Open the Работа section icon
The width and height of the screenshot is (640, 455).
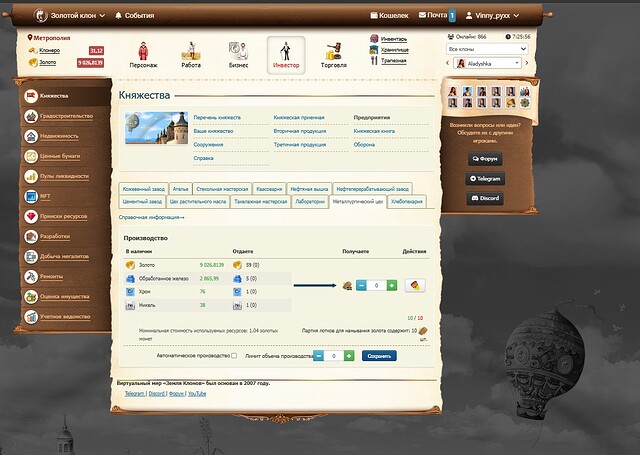tap(191, 54)
